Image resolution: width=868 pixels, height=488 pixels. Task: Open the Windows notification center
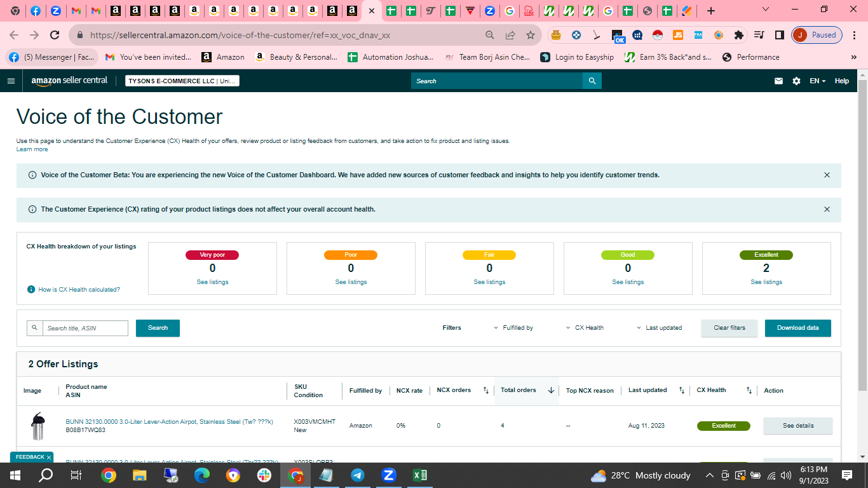846,475
